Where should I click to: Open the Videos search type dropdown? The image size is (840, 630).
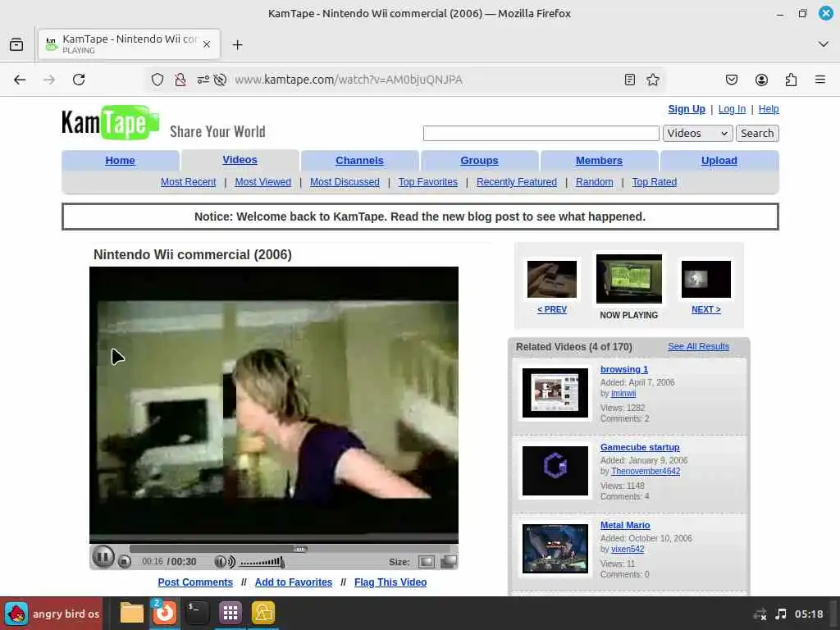pos(697,134)
